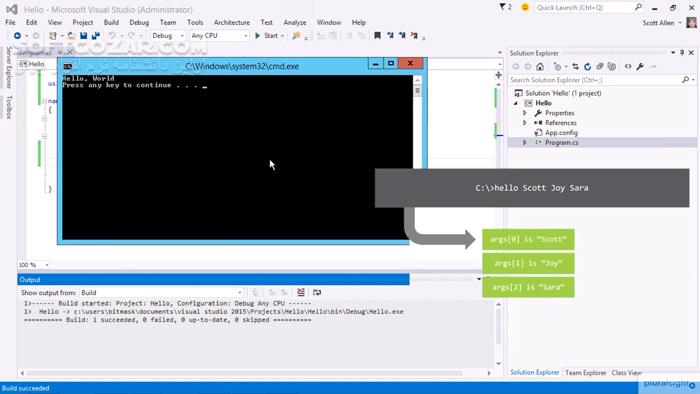Image resolution: width=700 pixels, height=394 pixels.
Task: Click the View Code icon in Solution Explorer
Action: click(628, 66)
